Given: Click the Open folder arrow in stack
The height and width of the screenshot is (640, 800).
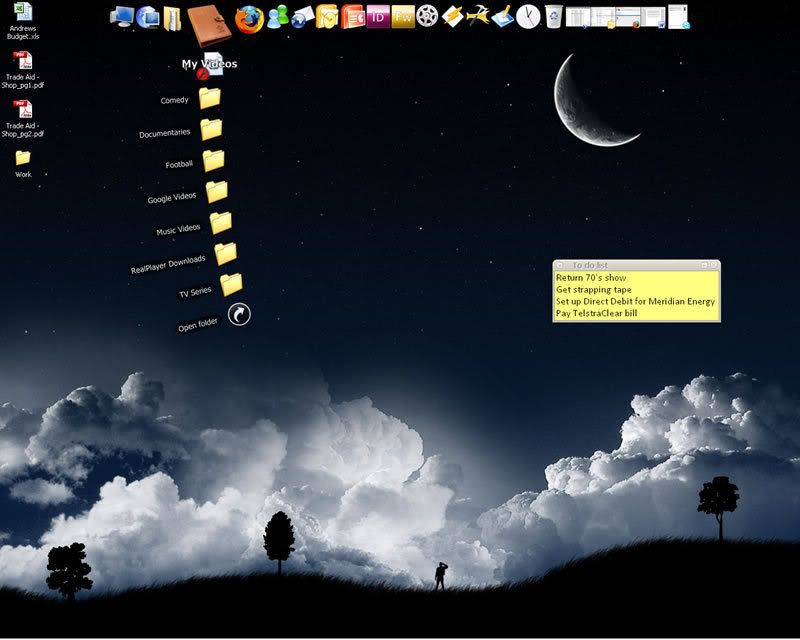Looking at the screenshot, I should click(239, 314).
